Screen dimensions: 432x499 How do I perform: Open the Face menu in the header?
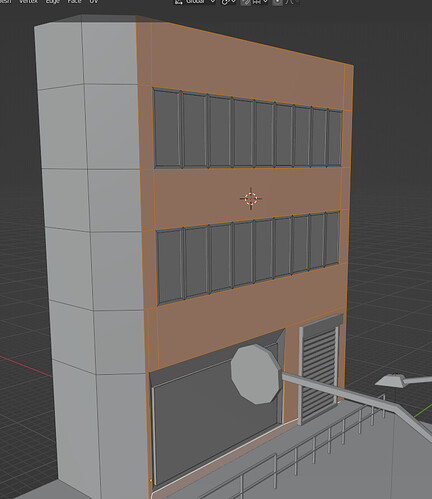coord(74,1)
